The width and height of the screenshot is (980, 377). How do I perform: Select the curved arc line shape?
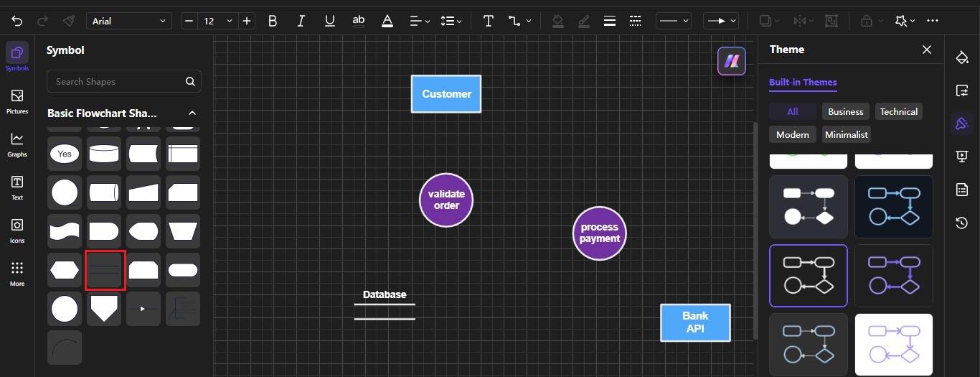point(65,348)
